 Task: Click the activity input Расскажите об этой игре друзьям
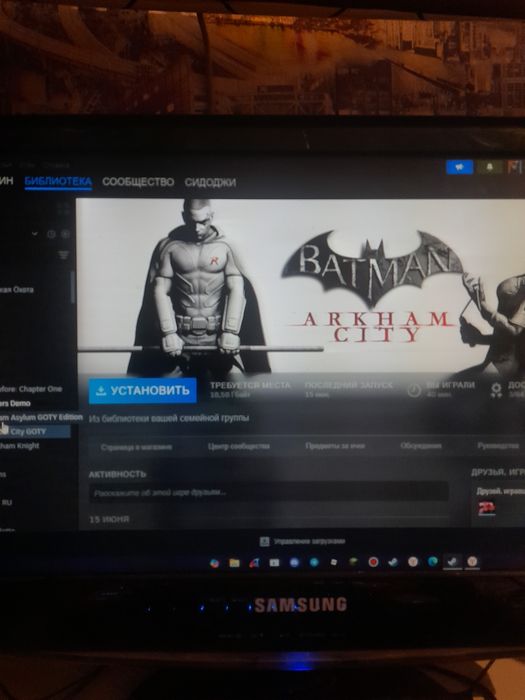[x=268, y=492]
